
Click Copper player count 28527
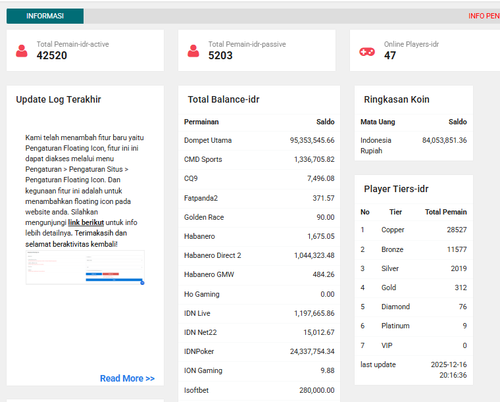point(457,230)
